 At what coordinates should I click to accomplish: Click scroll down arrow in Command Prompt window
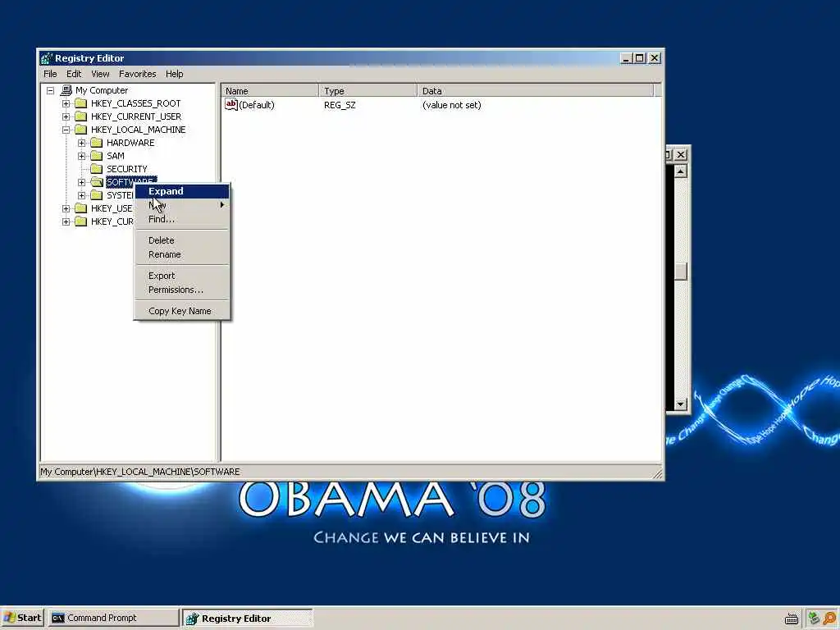[x=680, y=404]
